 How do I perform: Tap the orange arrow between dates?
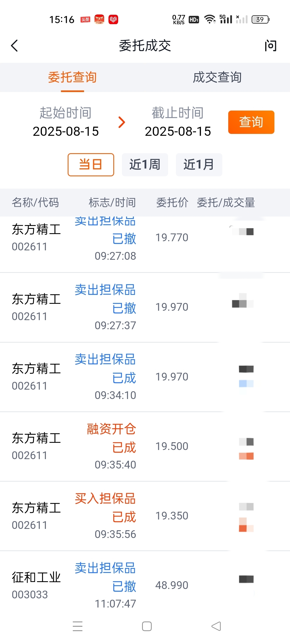[122, 122]
